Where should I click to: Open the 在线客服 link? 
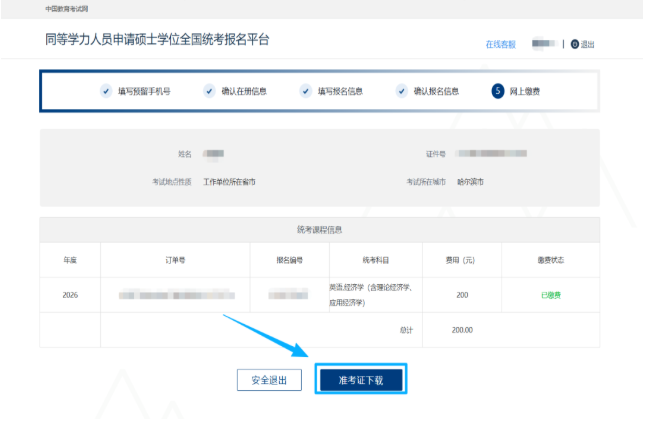click(500, 44)
